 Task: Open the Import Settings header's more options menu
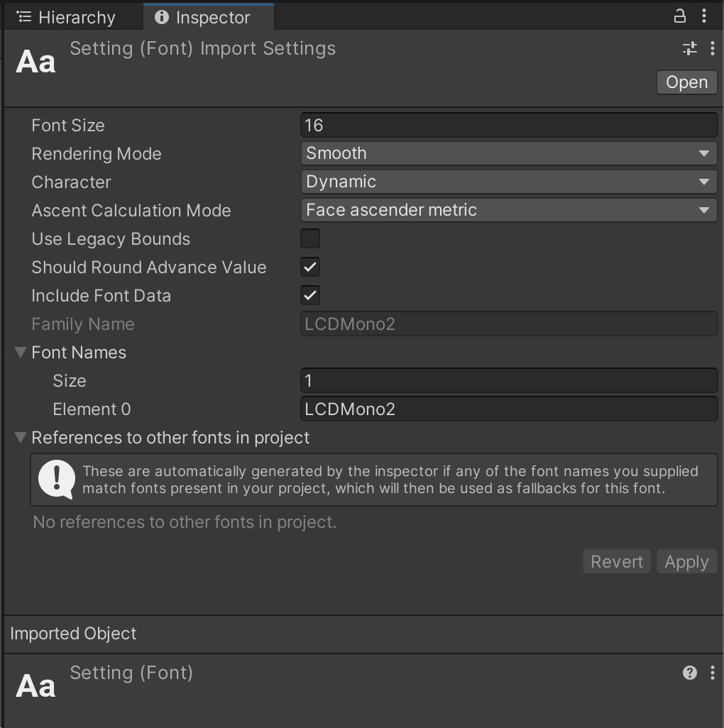point(712,48)
